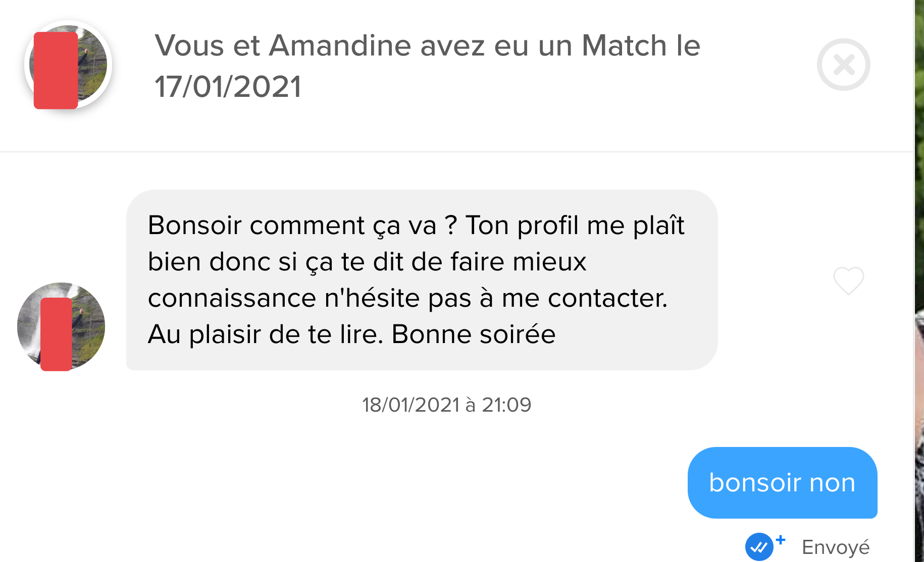Click "Ton profil me plaît" in the message
The image size is (924, 562).
(x=575, y=225)
